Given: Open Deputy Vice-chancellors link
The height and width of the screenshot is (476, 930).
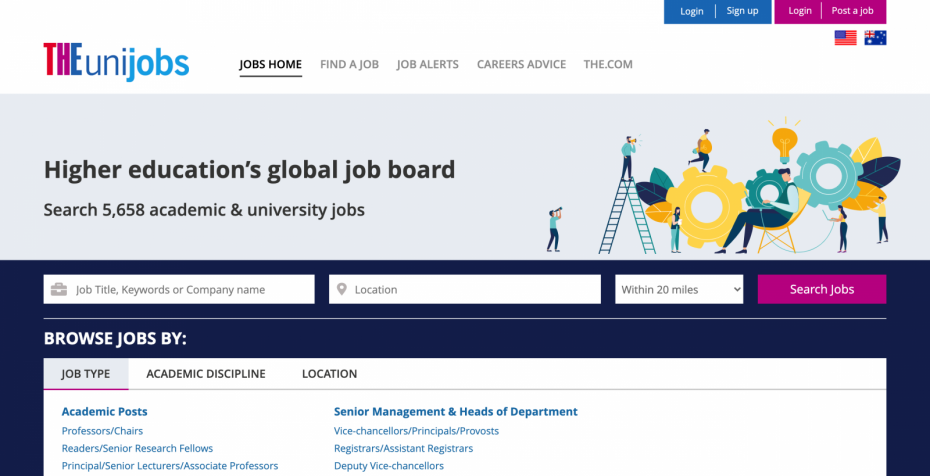Looking at the screenshot, I should [388, 466].
